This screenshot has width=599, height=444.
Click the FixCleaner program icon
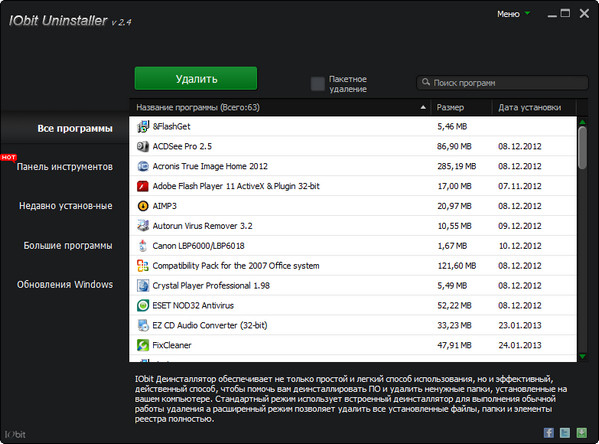(x=143, y=345)
